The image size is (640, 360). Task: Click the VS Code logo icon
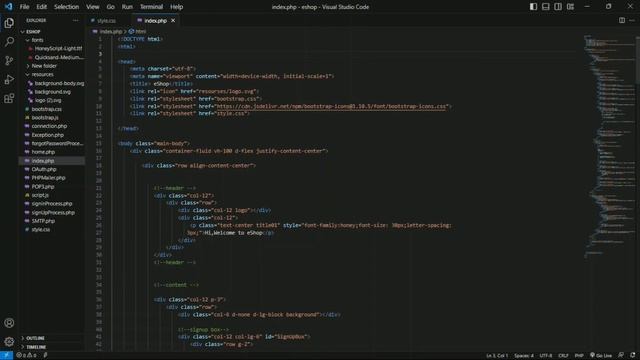pos(8,7)
